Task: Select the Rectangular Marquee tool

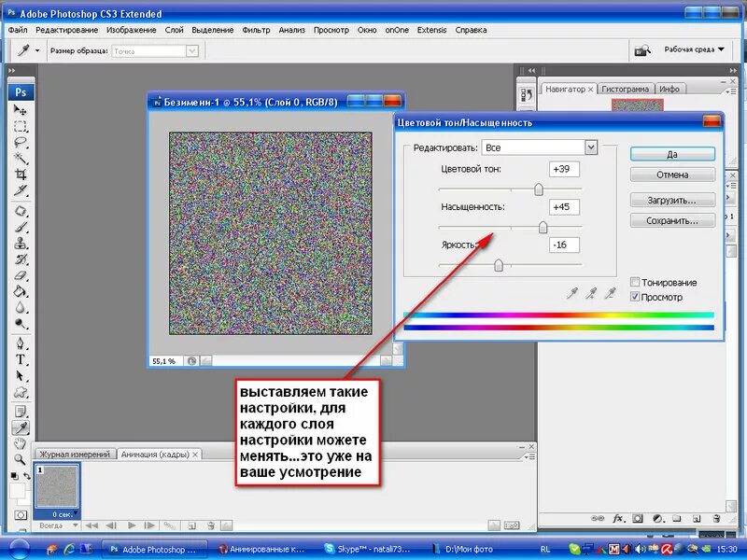Action: [20, 126]
